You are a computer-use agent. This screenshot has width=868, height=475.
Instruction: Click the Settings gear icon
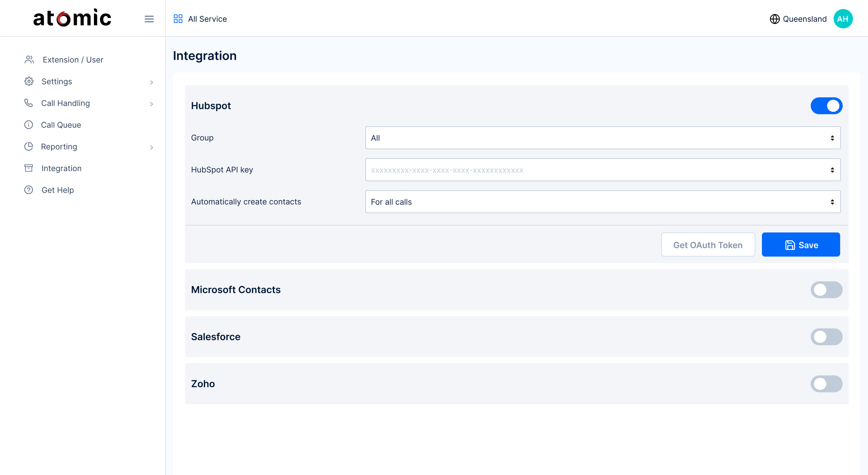tap(29, 81)
